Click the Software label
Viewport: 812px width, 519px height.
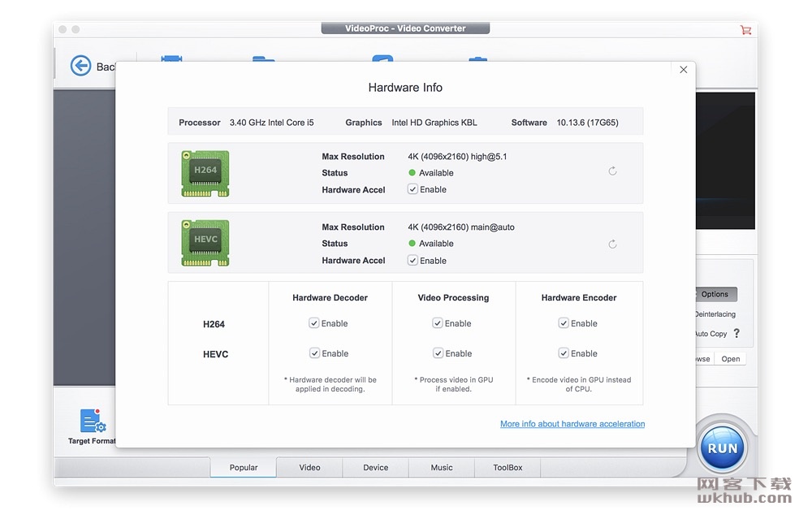(529, 123)
